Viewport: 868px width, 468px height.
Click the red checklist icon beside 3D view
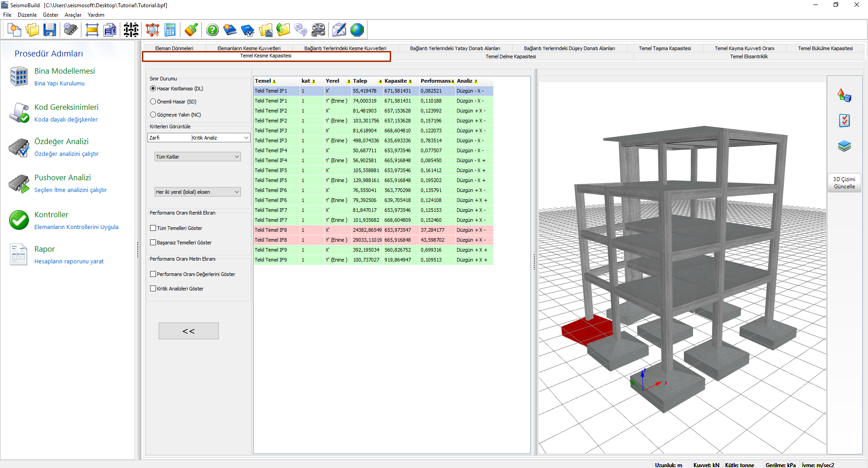tap(844, 121)
